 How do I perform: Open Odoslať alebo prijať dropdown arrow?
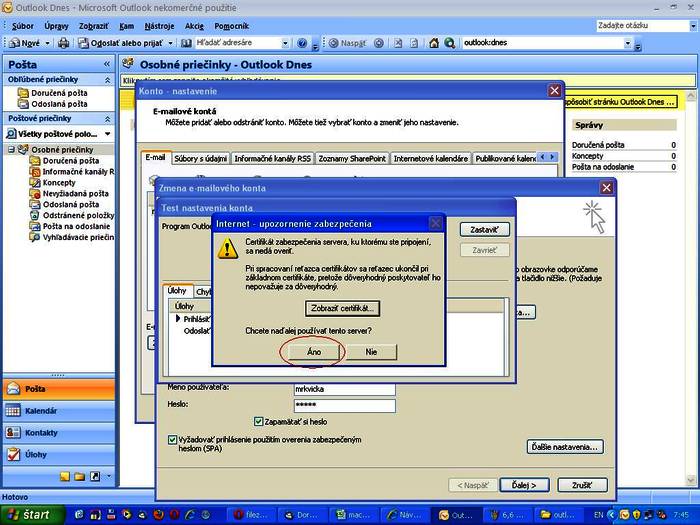(170, 43)
